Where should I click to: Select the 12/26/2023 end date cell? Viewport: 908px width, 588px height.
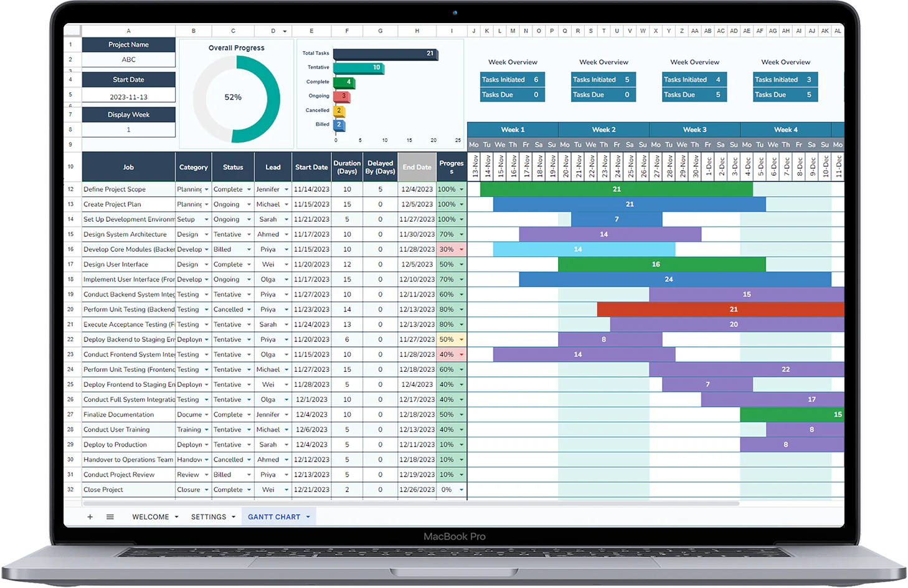pos(417,490)
